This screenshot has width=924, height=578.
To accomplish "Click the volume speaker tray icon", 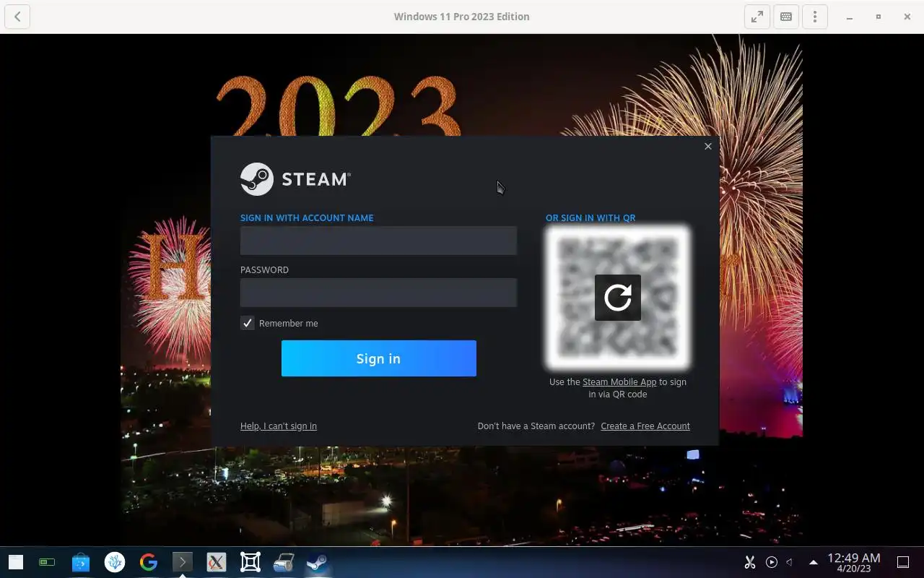I will [790, 562].
